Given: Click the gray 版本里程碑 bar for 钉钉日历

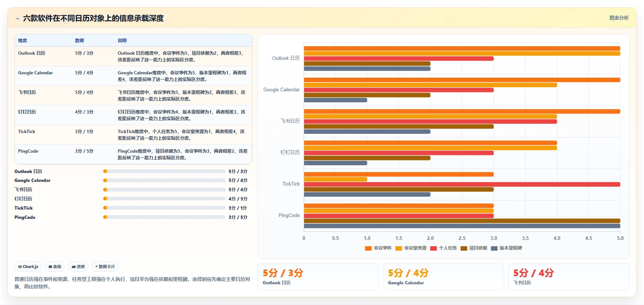Looking at the screenshot, I should pos(336,163).
